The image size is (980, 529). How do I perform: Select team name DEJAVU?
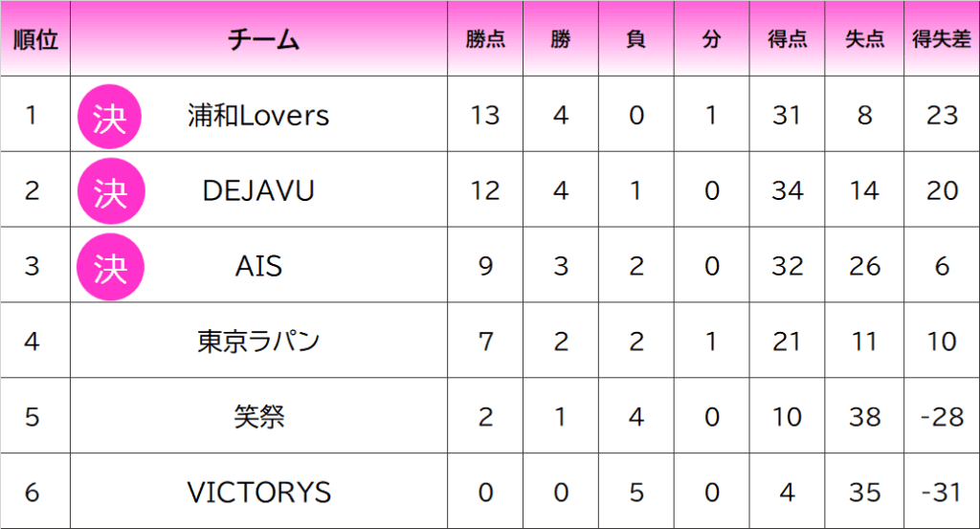pyautogui.click(x=258, y=190)
